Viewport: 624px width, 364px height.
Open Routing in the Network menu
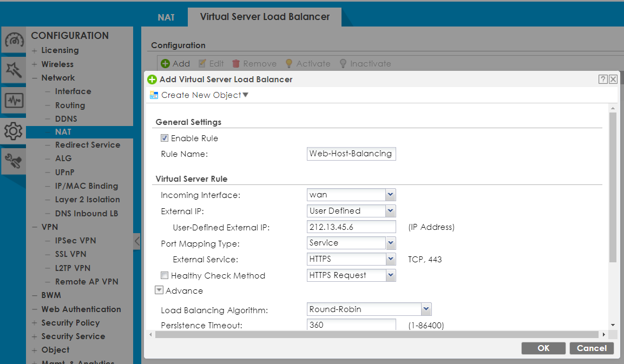[70, 105]
